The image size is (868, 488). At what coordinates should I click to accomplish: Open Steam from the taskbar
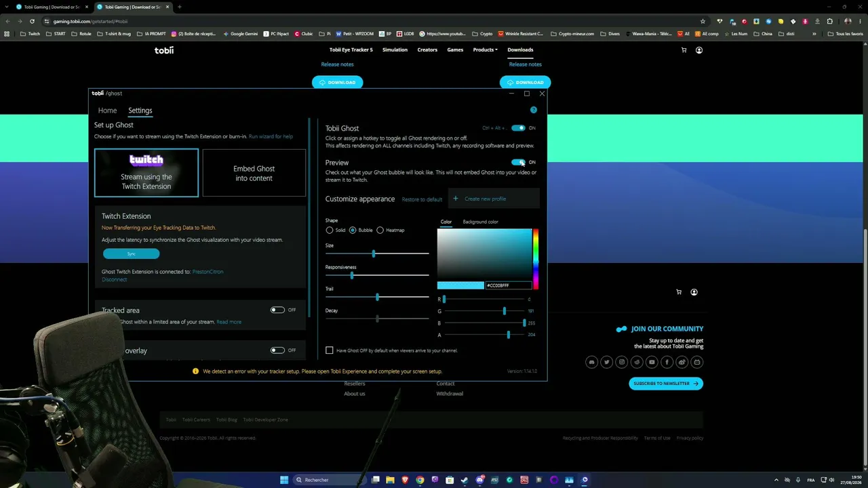tap(465, 480)
